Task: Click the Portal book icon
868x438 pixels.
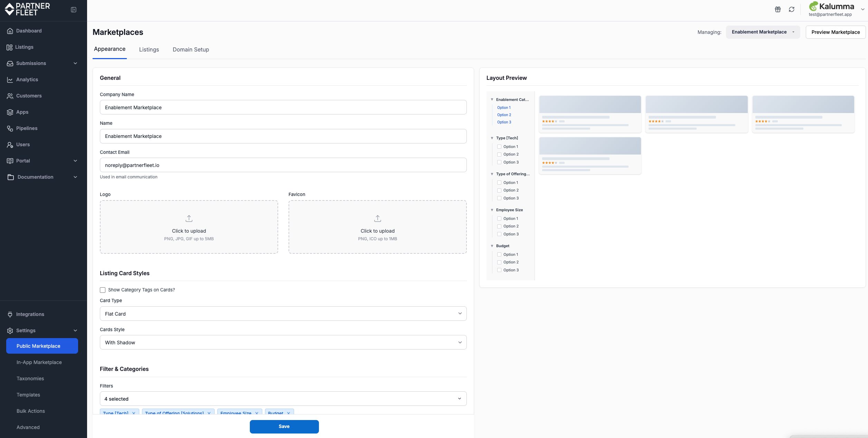Action: 10,161
